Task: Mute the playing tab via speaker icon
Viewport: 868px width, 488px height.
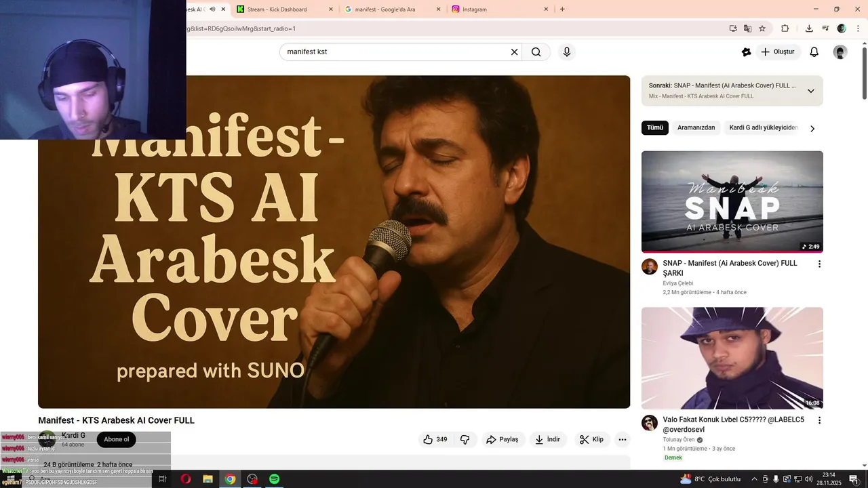Action: pyautogui.click(x=212, y=9)
